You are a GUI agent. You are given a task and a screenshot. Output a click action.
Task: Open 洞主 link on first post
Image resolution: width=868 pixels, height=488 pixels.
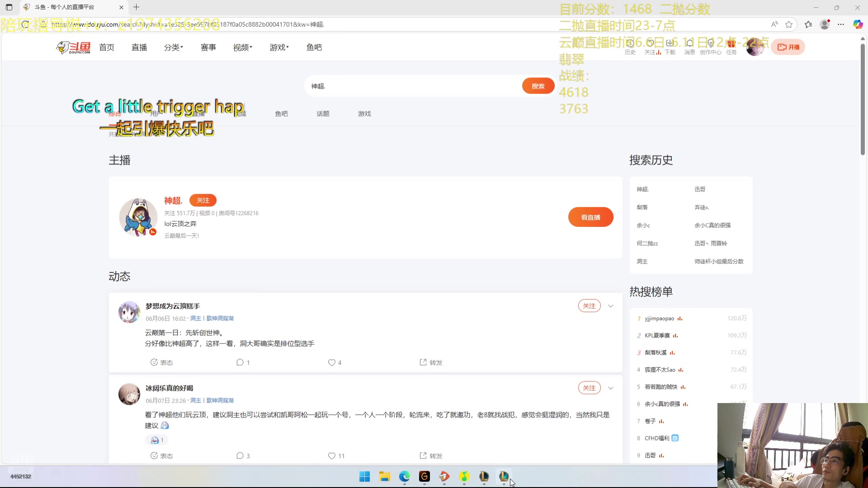[x=195, y=319]
